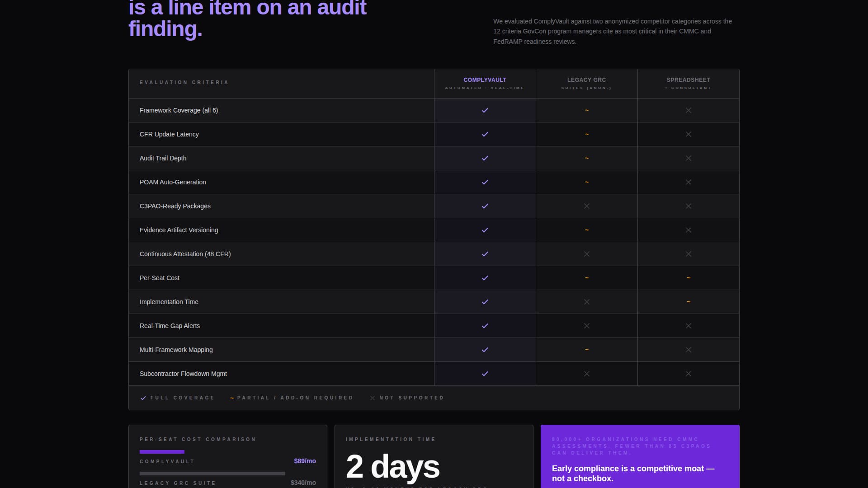Select the 'Subcontractor Flowdown Mgmt' row label

coord(183,374)
